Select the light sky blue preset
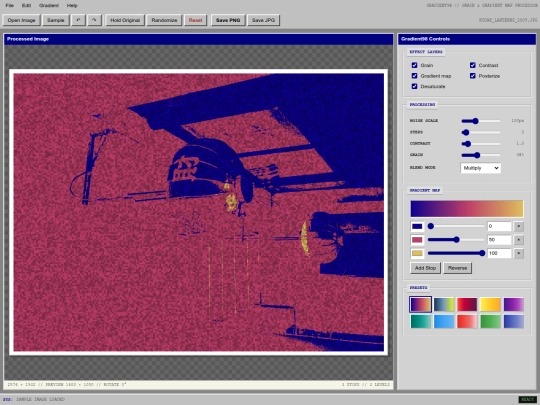Viewport: 540px width, 405px height. click(x=444, y=321)
